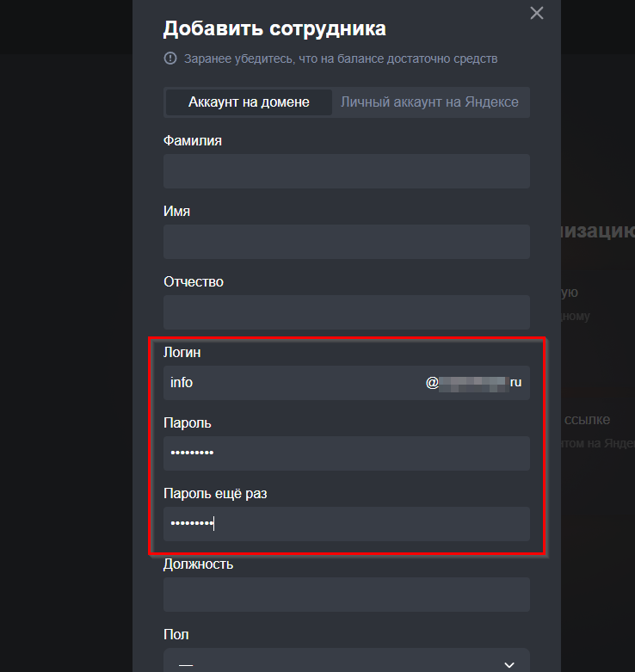
Task: Click the chevron arrow in Пол selector
Action: [x=509, y=664]
